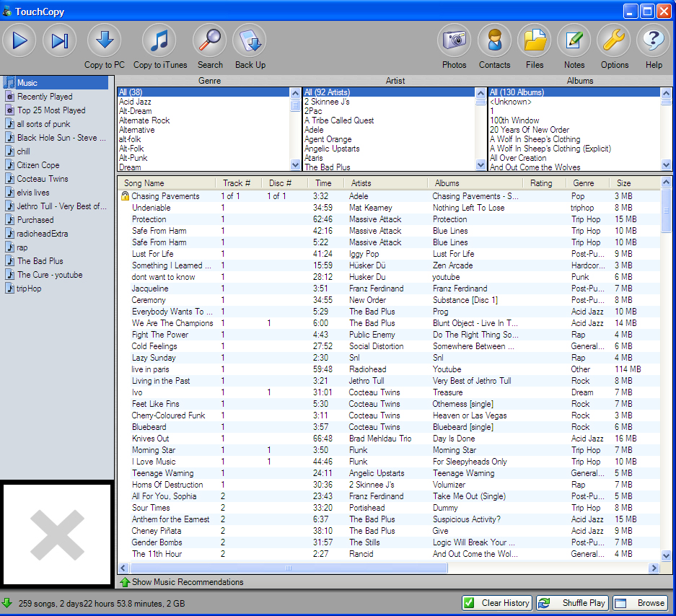Viewport: 676px width, 616px height.
Task: Select the tripHop playlist
Action: point(29,289)
